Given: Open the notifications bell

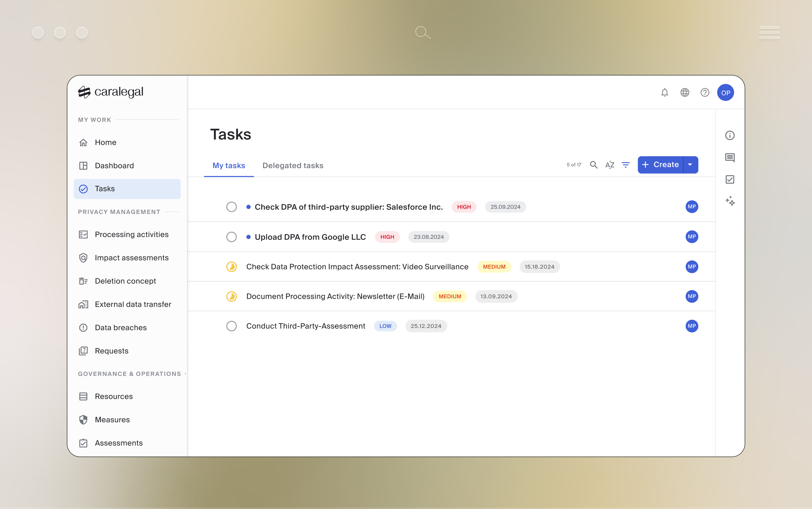Looking at the screenshot, I should click(664, 93).
